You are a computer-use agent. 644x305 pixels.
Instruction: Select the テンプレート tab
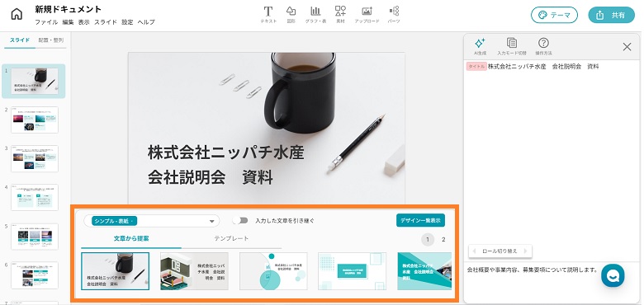point(231,238)
